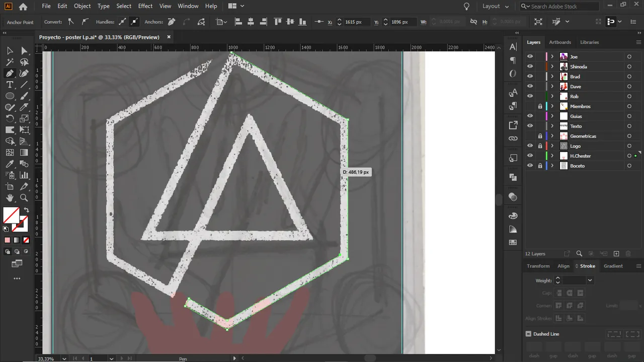The width and height of the screenshot is (644, 362).
Task: Choose the Rotate tool
Action: coord(10,119)
